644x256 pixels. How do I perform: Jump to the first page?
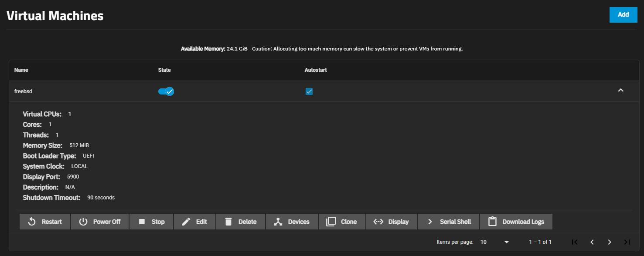click(575, 242)
